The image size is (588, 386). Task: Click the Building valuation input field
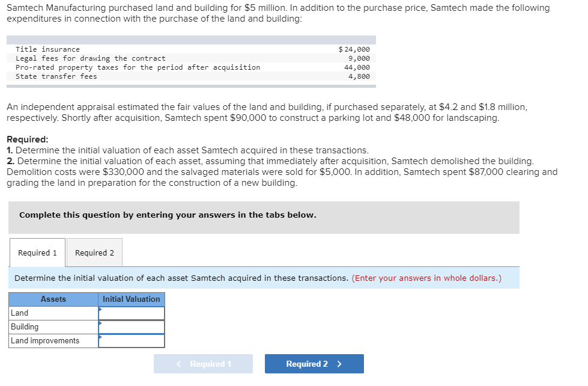pos(132,326)
